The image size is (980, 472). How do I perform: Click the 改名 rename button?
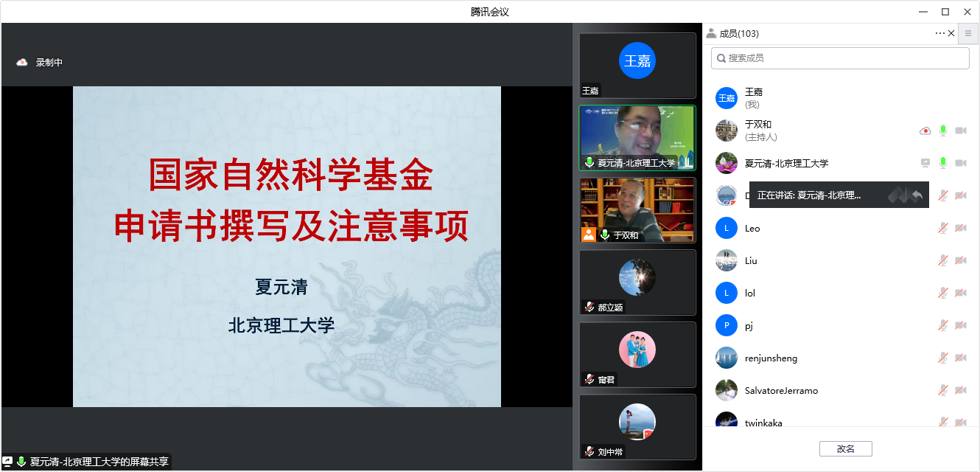click(845, 448)
